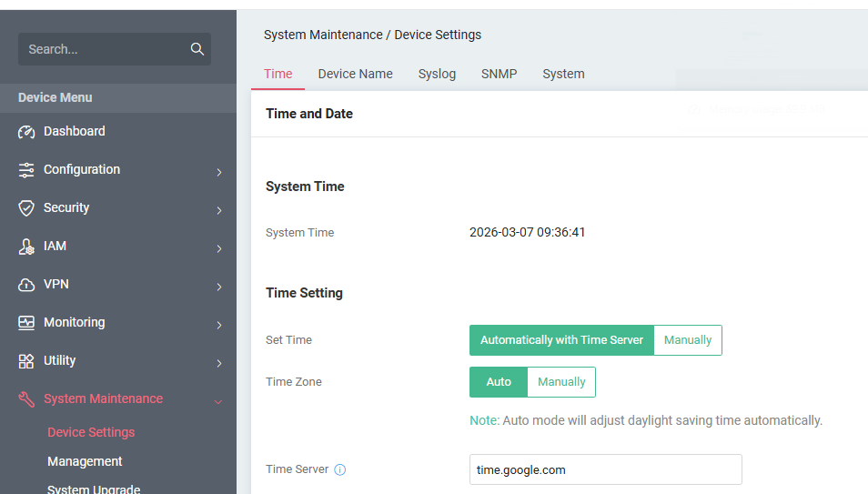Switch Set Time to Manually

pyautogui.click(x=688, y=340)
